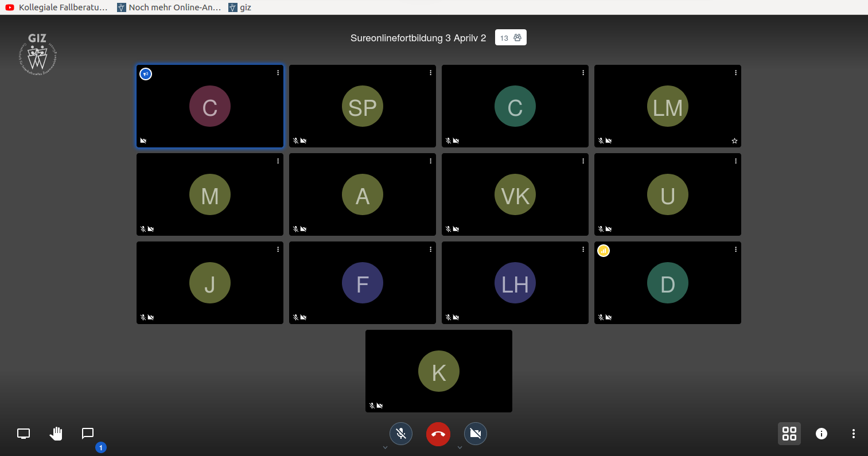Hang up with the red phone button
The image size is (868, 456).
[x=438, y=434]
